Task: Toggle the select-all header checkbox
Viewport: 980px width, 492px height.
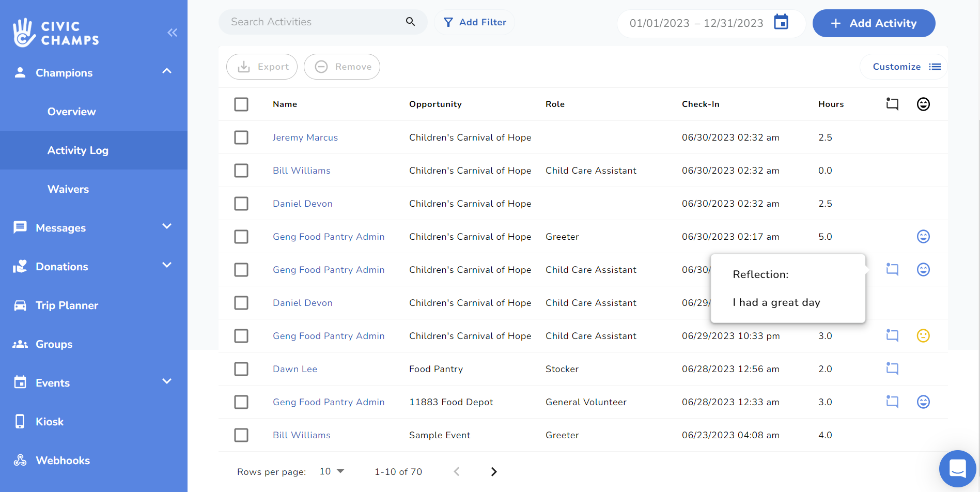Action: 241,104
